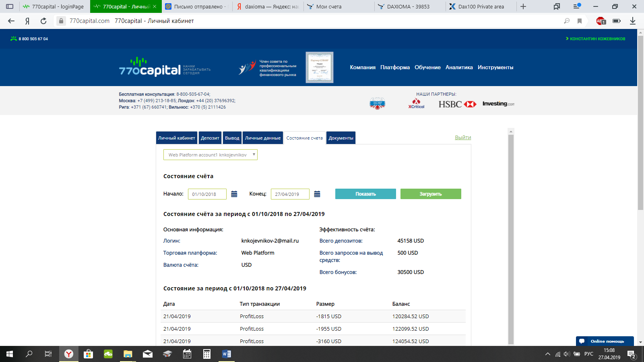The height and width of the screenshot is (362, 644).
Task: Open Microsoft Store in taskbar
Action: (x=89, y=354)
